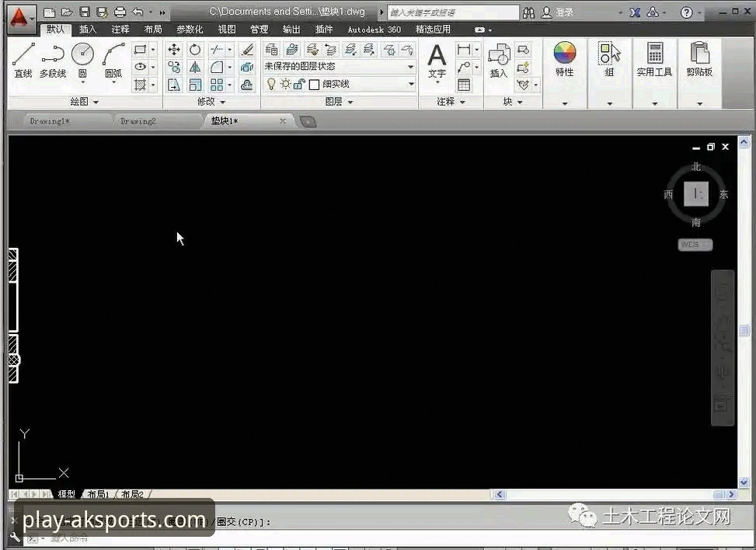The height and width of the screenshot is (550, 756).
Task: Click the Move tool in Modify panel
Action: coord(174,50)
